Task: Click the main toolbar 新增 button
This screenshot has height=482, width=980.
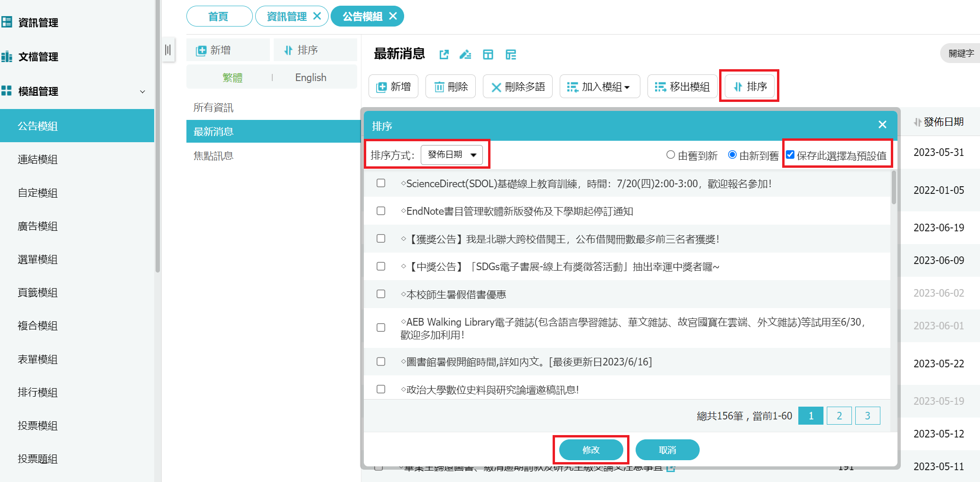Action: [x=393, y=86]
